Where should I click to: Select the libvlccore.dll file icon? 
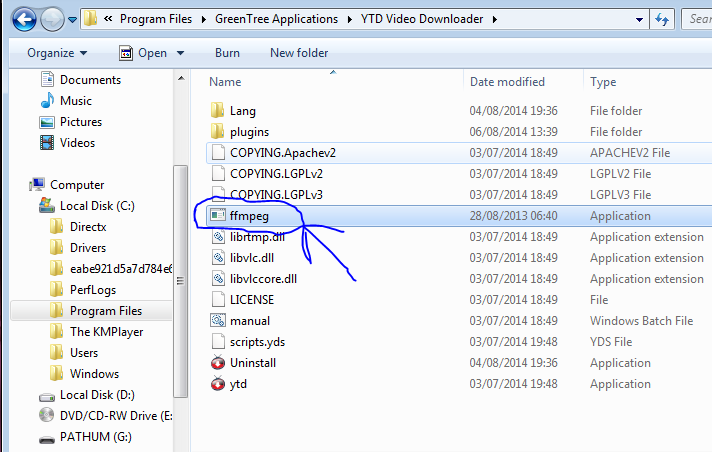tap(218, 278)
